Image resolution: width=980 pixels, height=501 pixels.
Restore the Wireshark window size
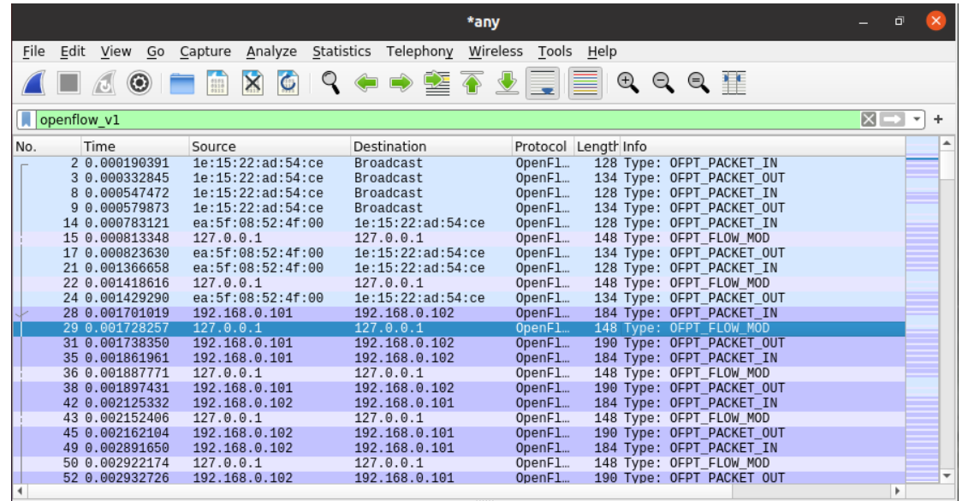(899, 21)
